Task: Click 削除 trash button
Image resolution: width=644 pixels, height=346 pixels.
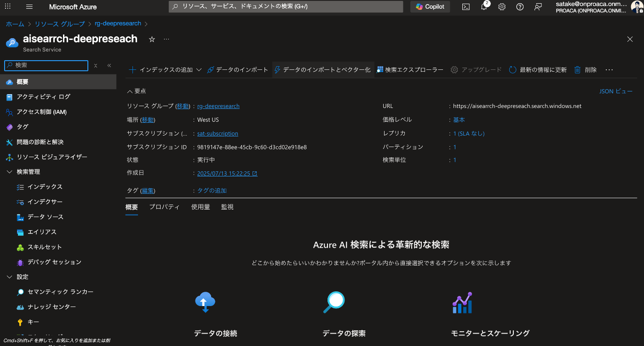Action: tap(585, 70)
